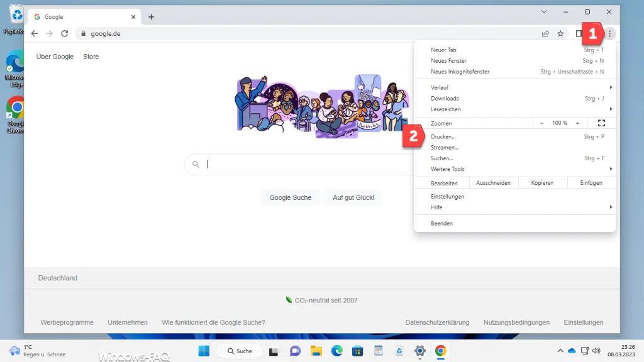
Task: Open the Settings gear on the taskbar
Action: tap(419, 351)
